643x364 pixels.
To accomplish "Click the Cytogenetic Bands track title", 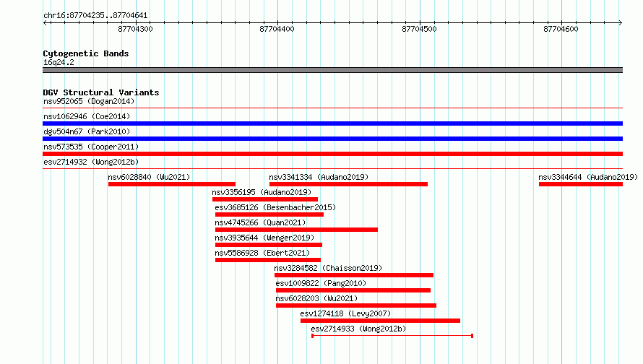I will click(x=86, y=53).
